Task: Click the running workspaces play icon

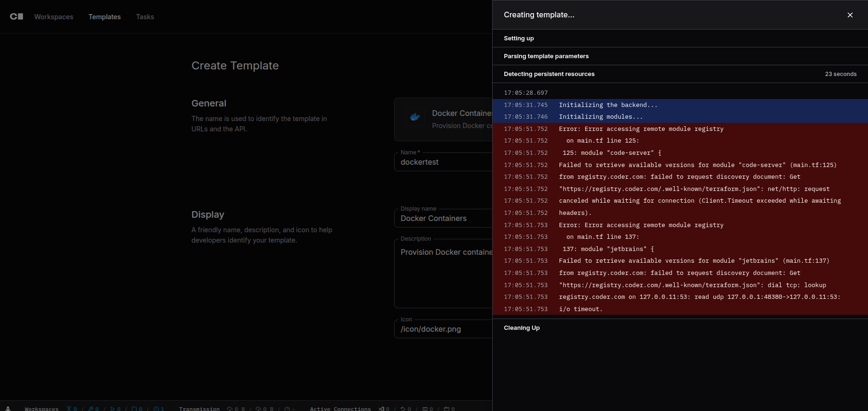Action: (x=113, y=409)
